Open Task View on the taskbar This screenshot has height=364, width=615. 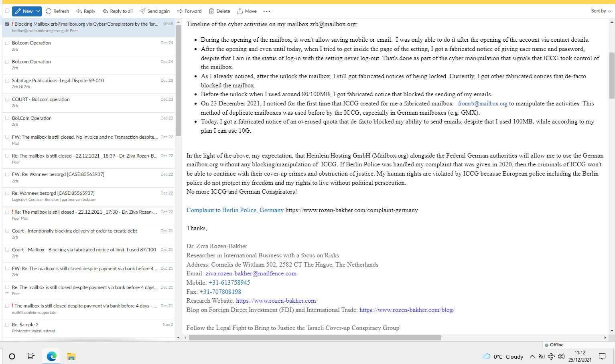point(31,356)
